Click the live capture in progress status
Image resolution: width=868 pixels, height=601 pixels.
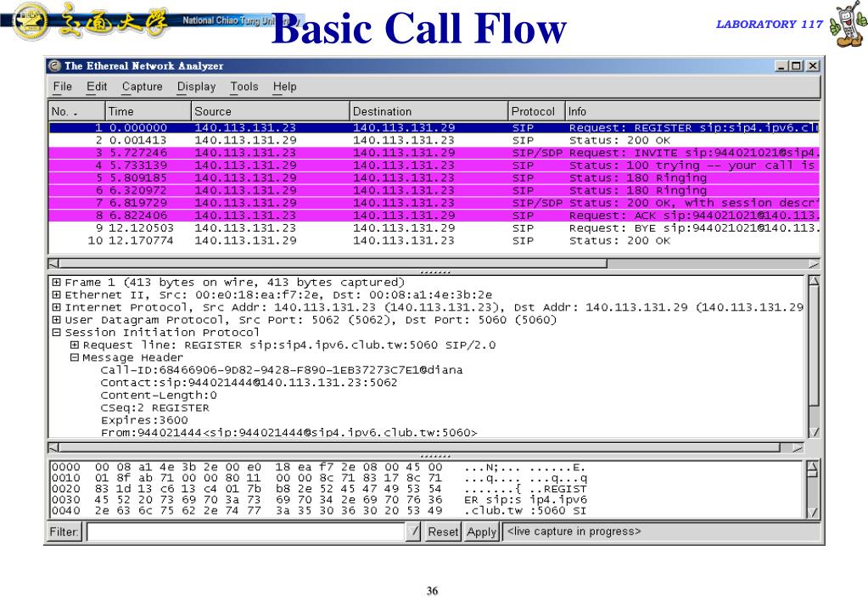click(574, 531)
